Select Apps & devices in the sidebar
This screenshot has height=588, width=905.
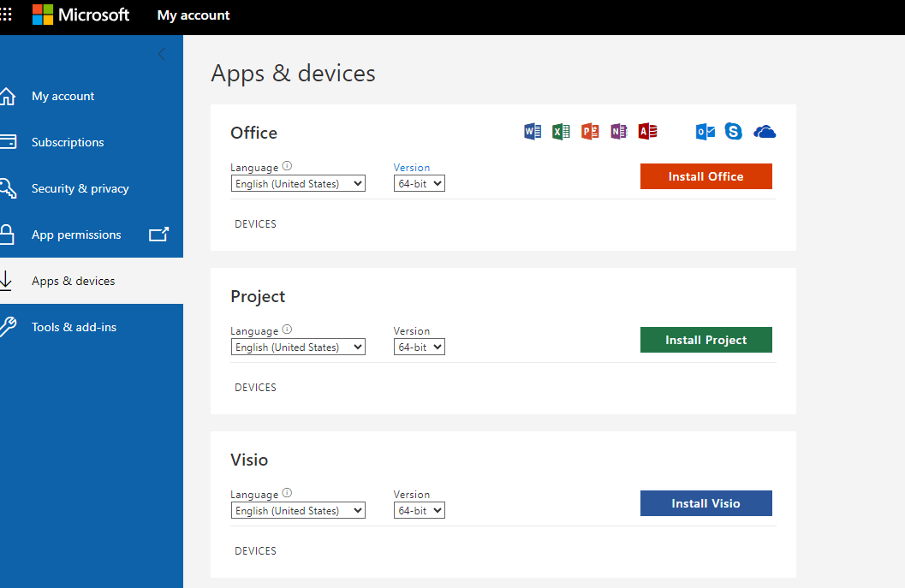click(x=74, y=281)
